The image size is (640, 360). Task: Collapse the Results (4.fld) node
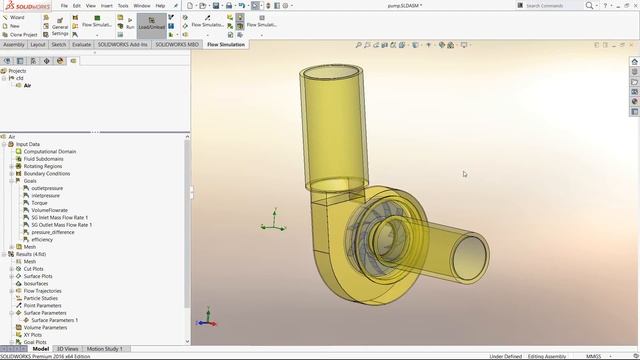(x=4, y=254)
